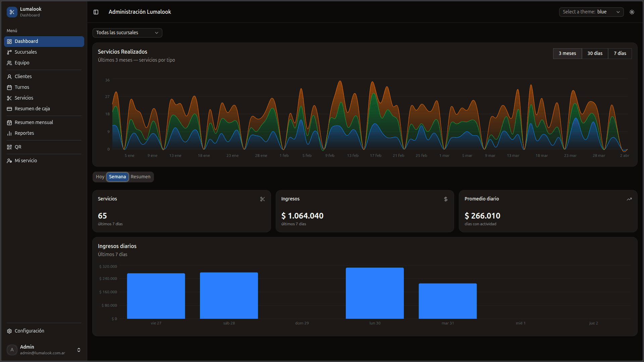Viewport: 644px width, 362px height.
Task: Go to Resumen de caja label
Action: coord(32,109)
